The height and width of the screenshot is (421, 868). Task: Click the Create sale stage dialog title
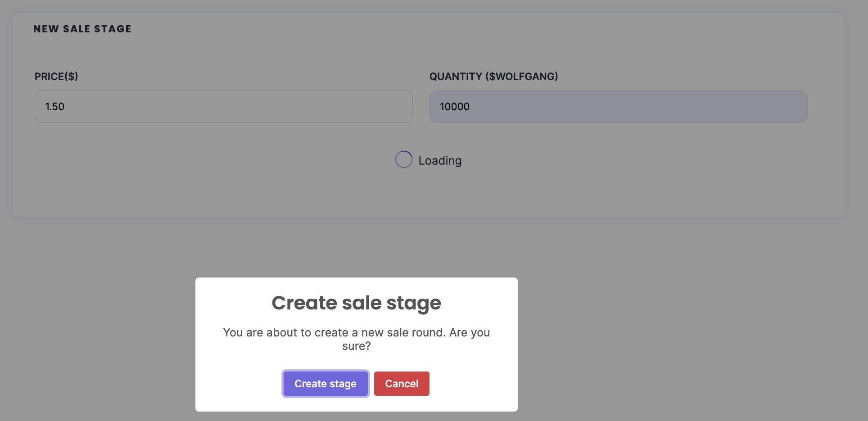pos(356,303)
